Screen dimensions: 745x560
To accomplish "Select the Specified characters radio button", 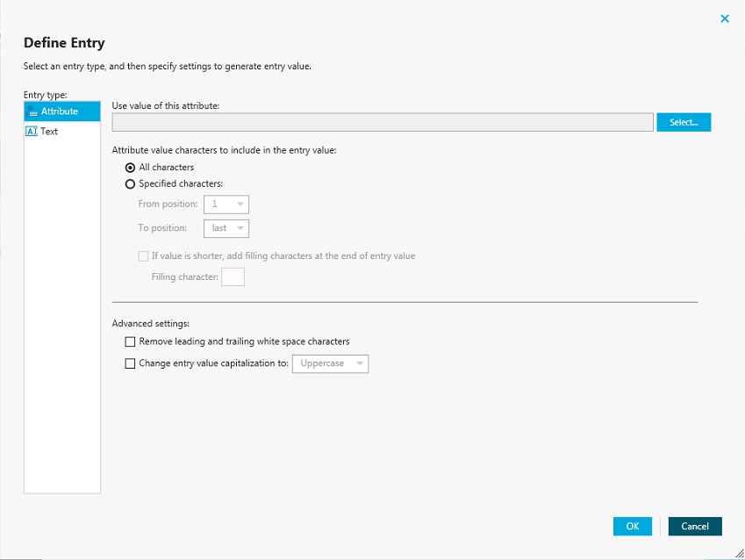I will [130, 184].
